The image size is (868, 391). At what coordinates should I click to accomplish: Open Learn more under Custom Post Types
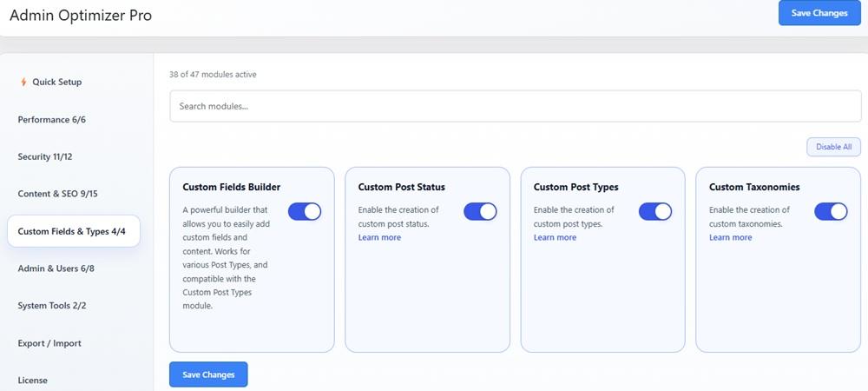click(x=555, y=237)
